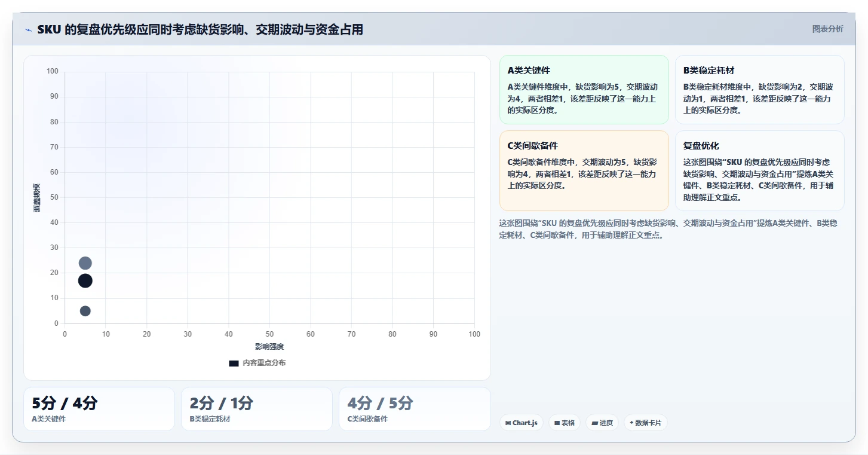Click the 表格 tag chip
Screen dimensions: 868x455
[565, 423]
